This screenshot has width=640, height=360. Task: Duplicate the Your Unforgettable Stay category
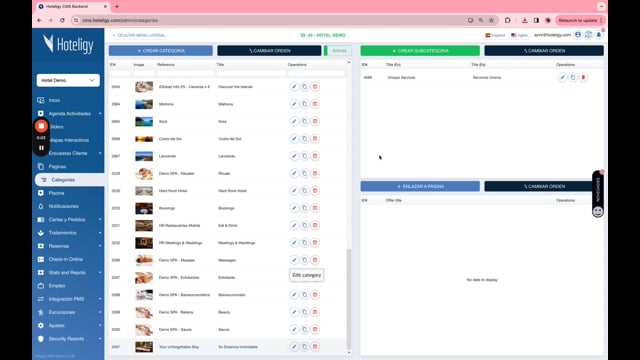click(x=304, y=347)
